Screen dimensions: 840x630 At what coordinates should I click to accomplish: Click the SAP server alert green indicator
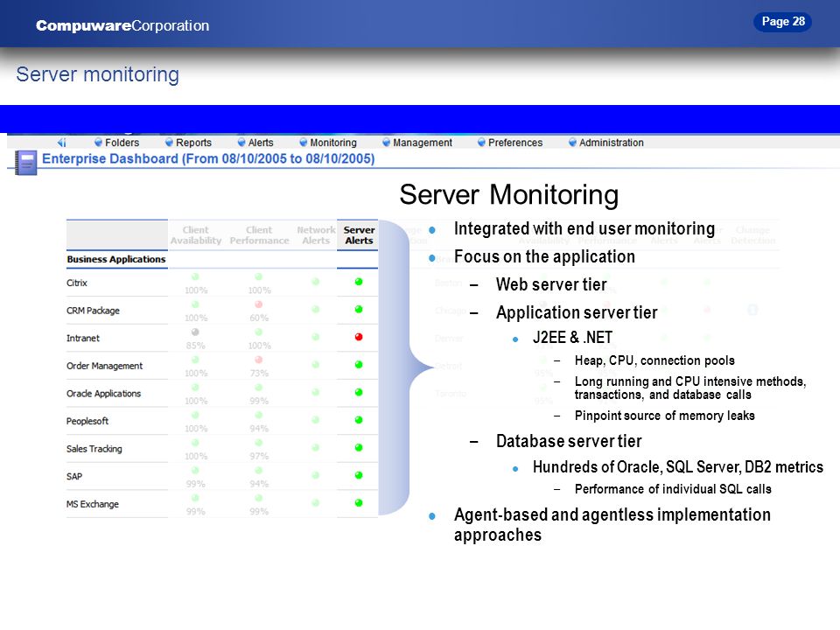pyautogui.click(x=359, y=475)
